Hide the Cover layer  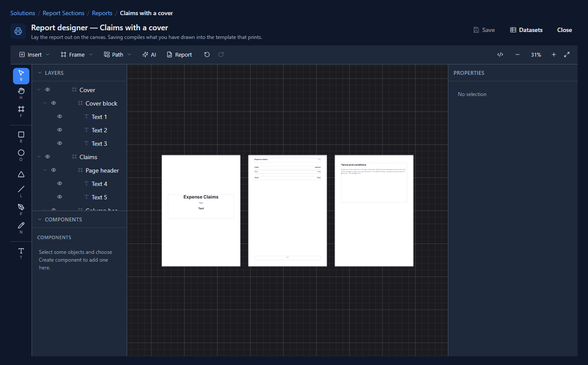(48, 90)
